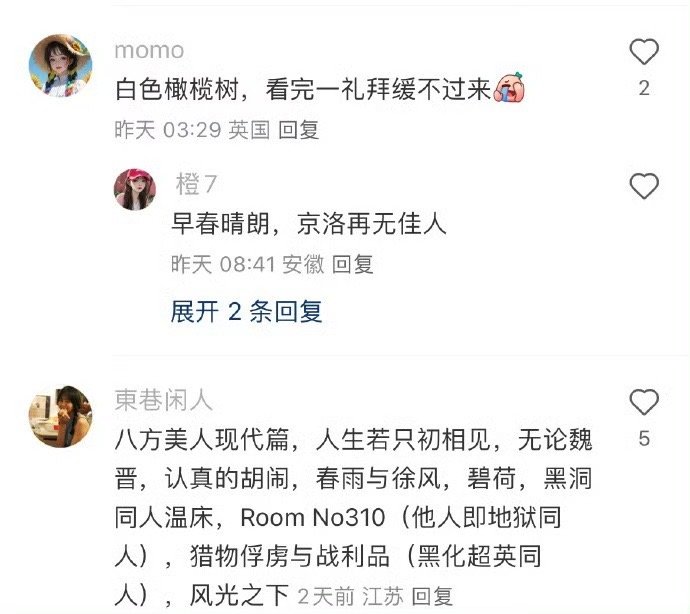Image resolution: width=690 pixels, height=614 pixels.
Task: Open the 橙7 username link
Action: click(x=196, y=184)
